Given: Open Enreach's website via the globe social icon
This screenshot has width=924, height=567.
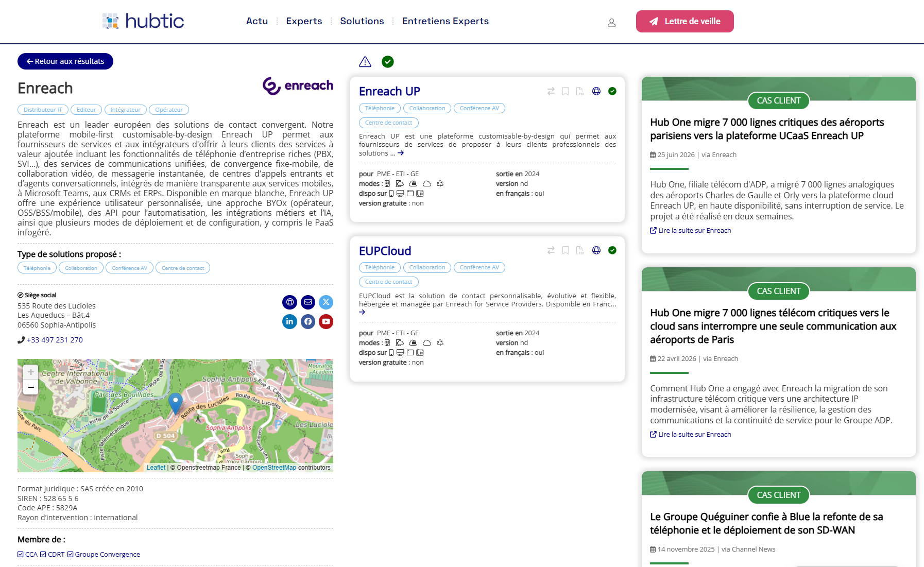Looking at the screenshot, I should coord(290,302).
